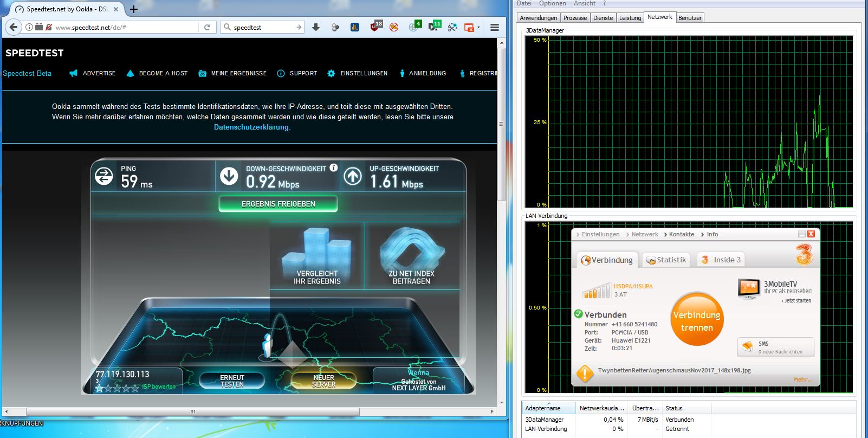Screen dimensions: 868x438
Task: Open extension icon with badge 4
Action: pos(414,26)
